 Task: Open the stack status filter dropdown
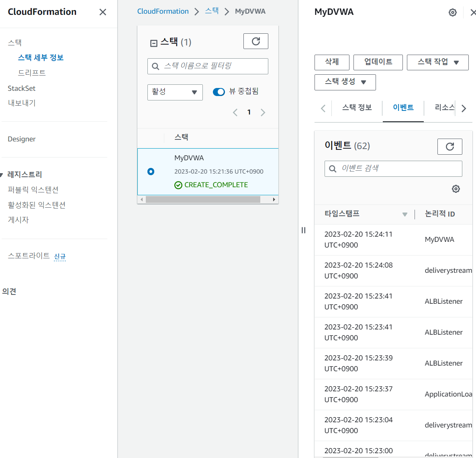[x=175, y=92]
